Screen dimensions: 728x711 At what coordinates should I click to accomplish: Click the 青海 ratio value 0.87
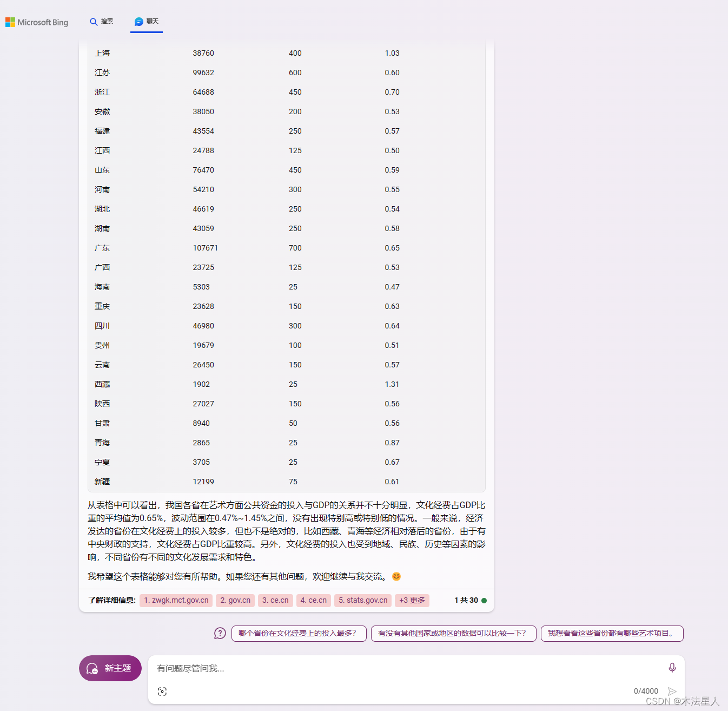coord(392,443)
